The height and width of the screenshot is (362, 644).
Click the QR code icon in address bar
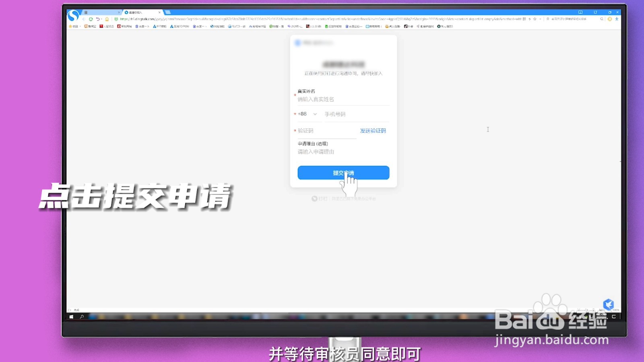[524, 19]
